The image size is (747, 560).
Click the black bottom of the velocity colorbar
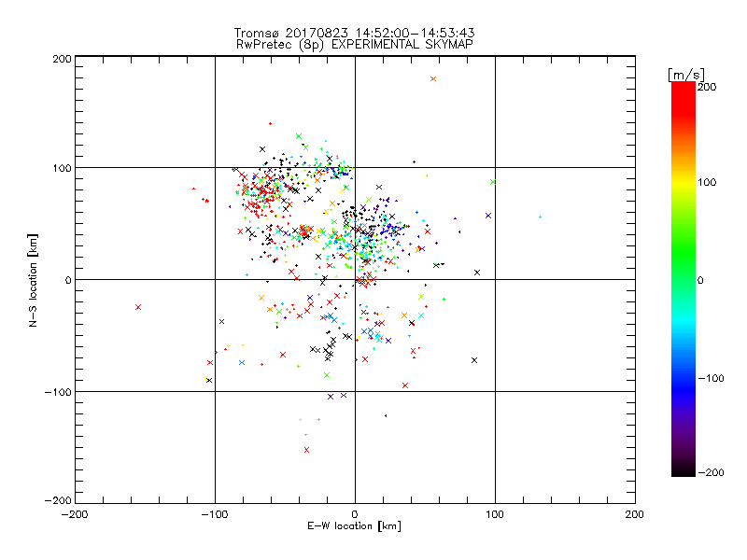click(x=684, y=469)
